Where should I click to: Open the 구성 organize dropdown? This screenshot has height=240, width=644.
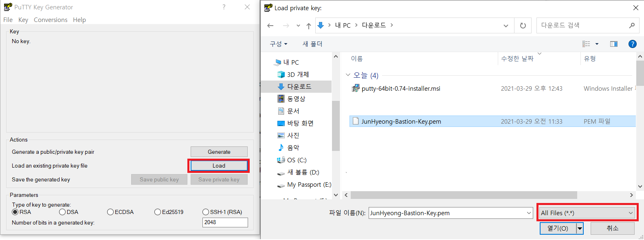(279, 44)
